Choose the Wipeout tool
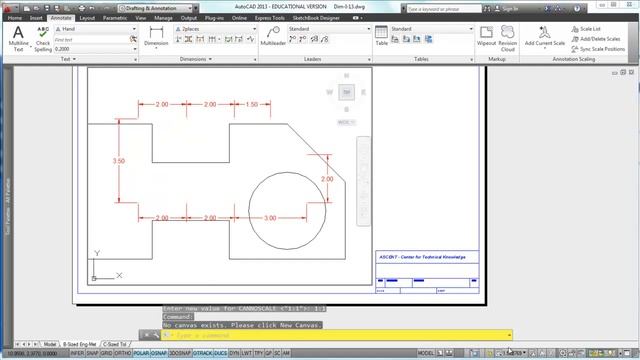This screenshot has height=360, width=640. pyautogui.click(x=486, y=36)
